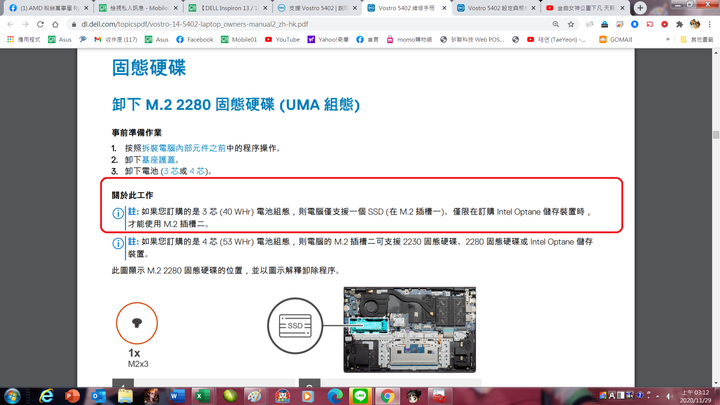Click the 固態硬碟 page heading
This screenshot has width=720, height=405.
pyautogui.click(x=149, y=68)
